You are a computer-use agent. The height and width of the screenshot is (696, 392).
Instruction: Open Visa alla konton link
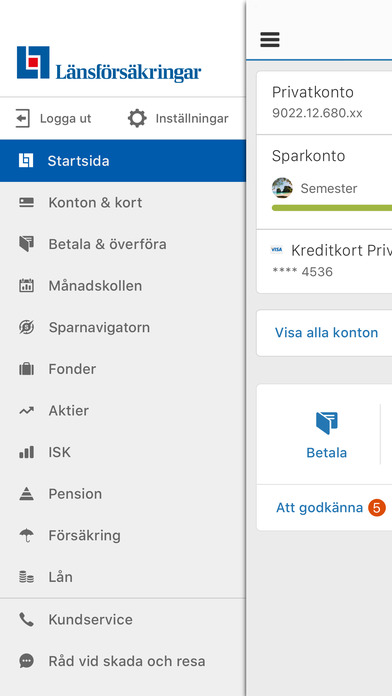click(x=326, y=332)
